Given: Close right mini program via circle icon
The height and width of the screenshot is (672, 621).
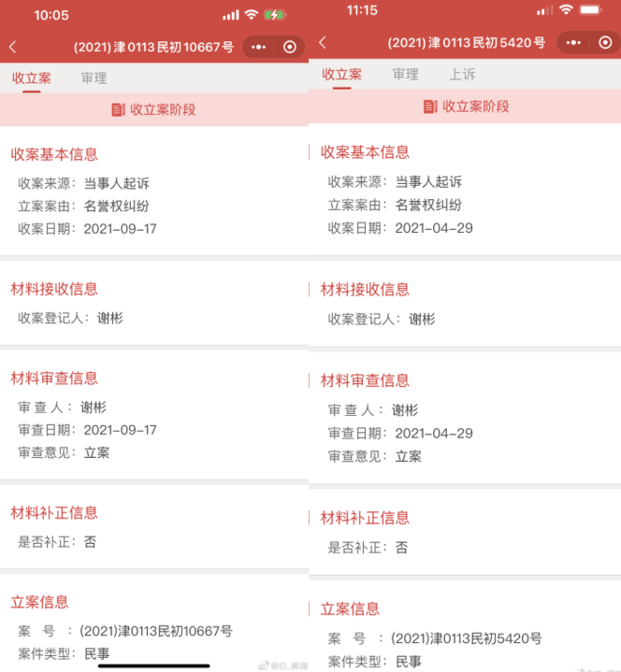Looking at the screenshot, I should pyautogui.click(x=605, y=42).
